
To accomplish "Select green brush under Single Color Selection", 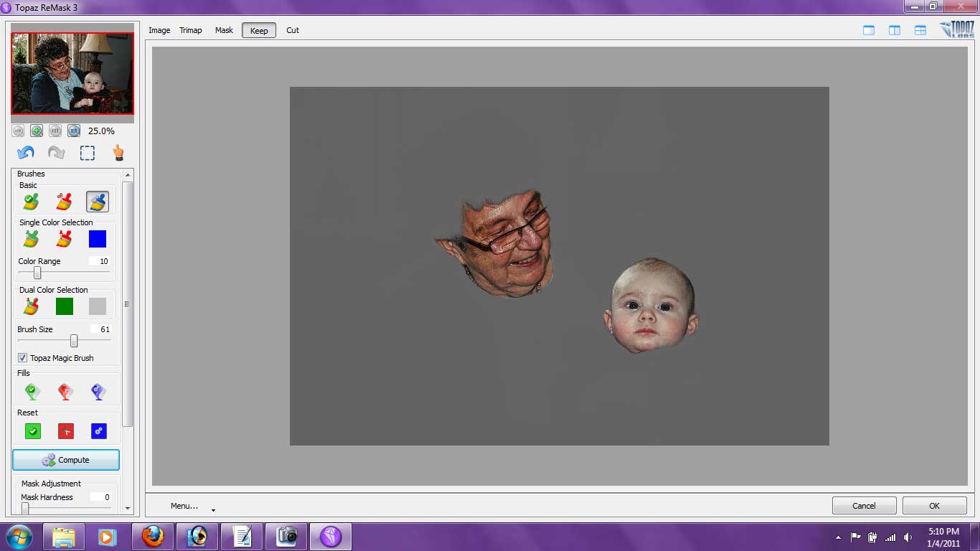I will pyautogui.click(x=31, y=239).
